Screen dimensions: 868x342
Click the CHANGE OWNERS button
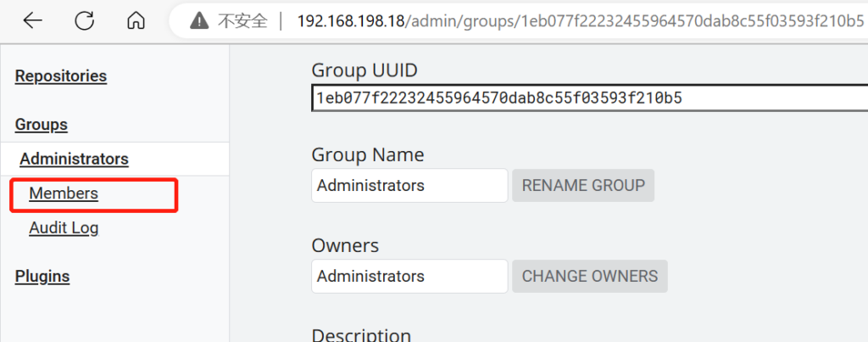tap(590, 276)
